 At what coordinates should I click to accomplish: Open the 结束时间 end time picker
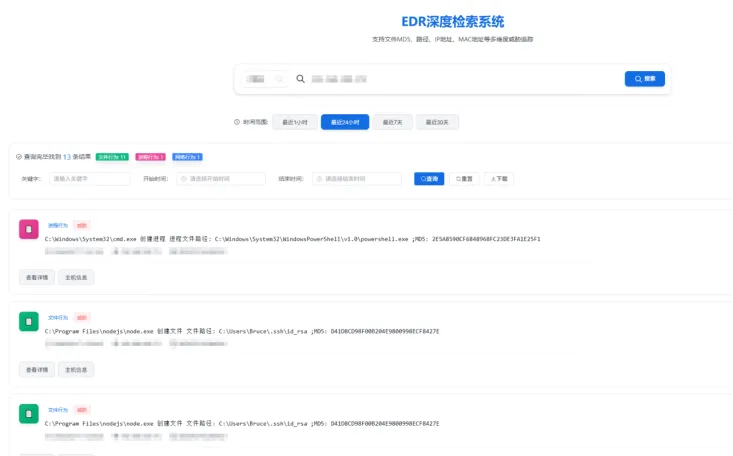coord(357,179)
